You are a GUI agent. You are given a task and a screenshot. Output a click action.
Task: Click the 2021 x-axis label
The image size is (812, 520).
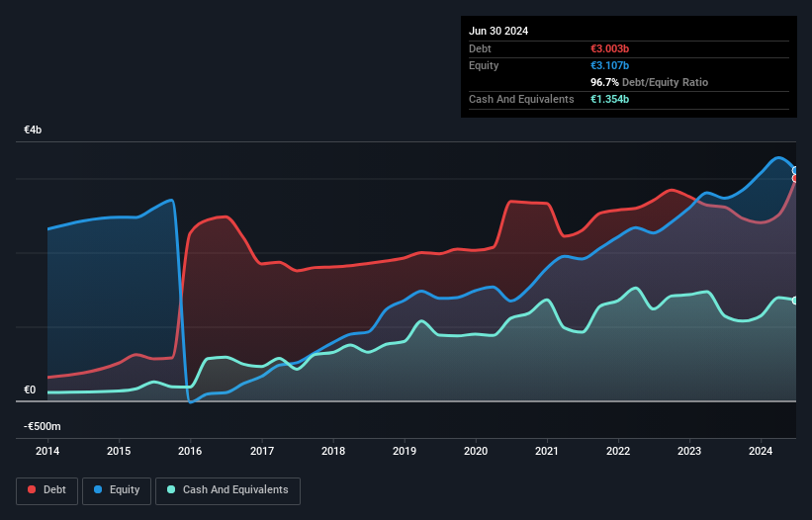547,451
